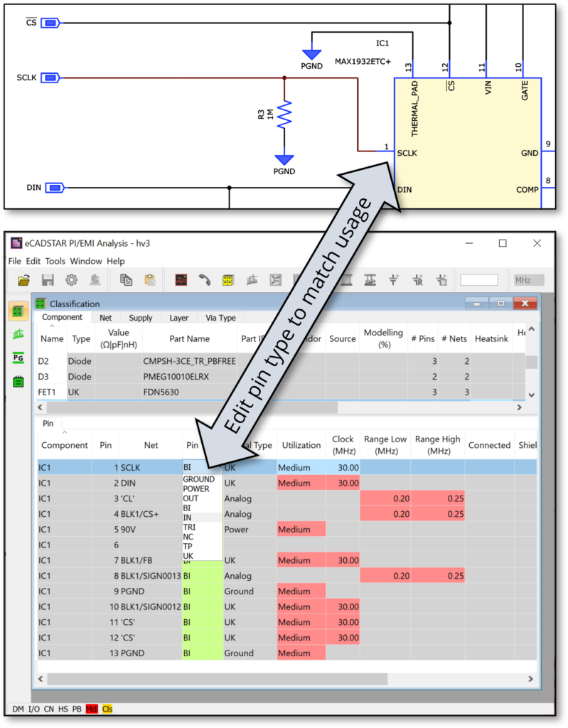568x728 pixels.
Task: Click the DM status bar indicator
Action: point(18,709)
